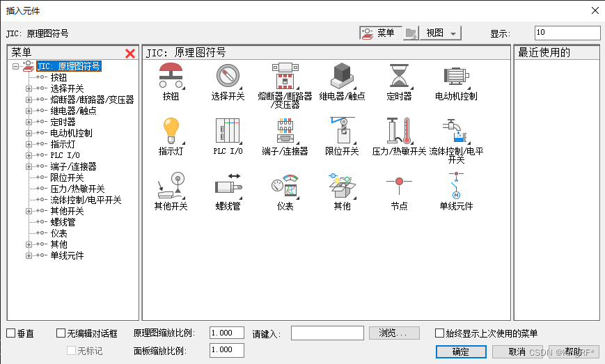Open the 定时器 hourglass timer icon
Screen dimensions: 605x364
pos(400,76)
